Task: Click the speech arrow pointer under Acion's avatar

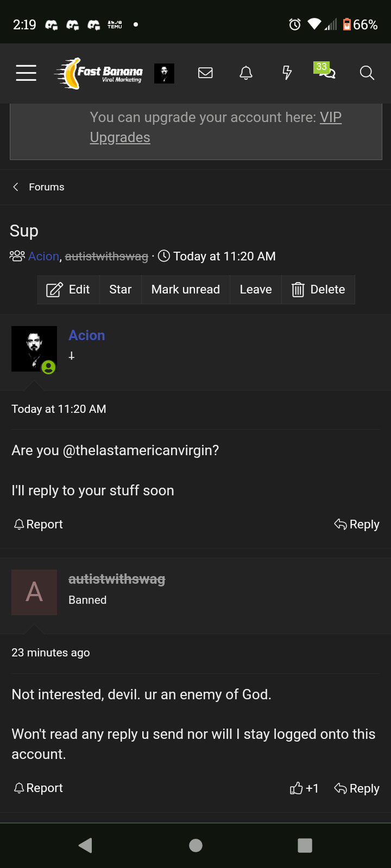Action: pos(34,383)
